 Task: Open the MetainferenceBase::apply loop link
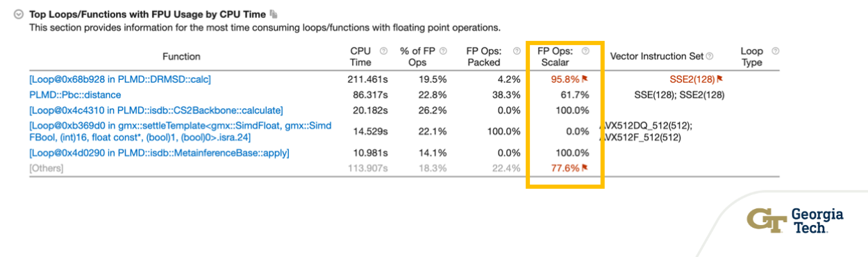[159, 153]
